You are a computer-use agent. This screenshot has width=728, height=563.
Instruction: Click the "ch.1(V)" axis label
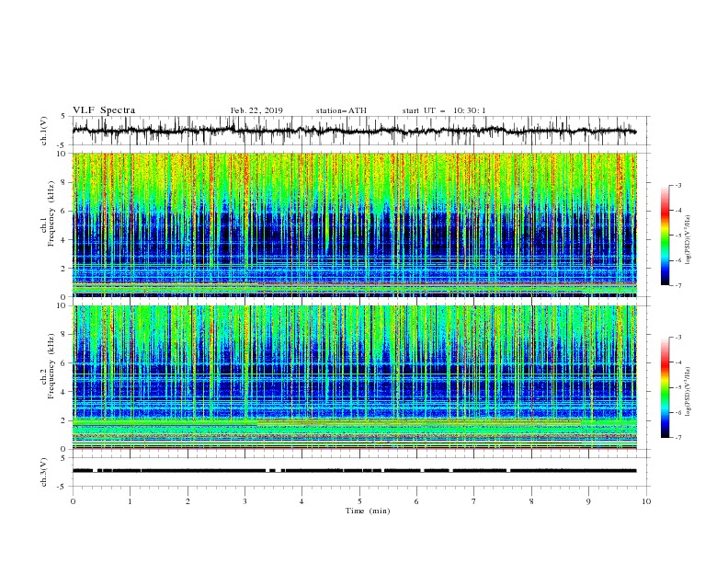coord(44,131)
